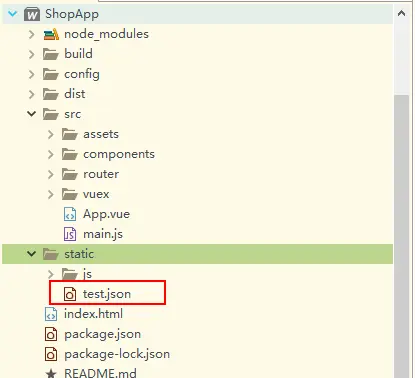Collapse the ShopApp project root
The width and height of the screenshot is (415, 378).
[x=13, y=14]
